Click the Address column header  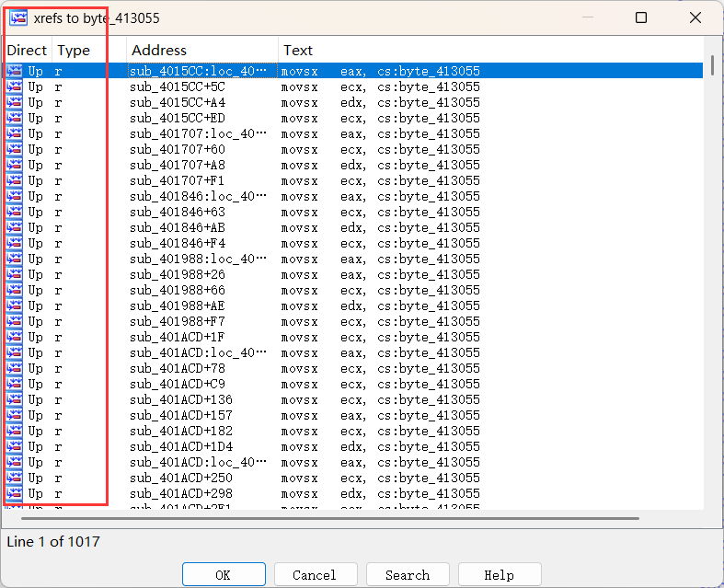click(x=159, y=51)
